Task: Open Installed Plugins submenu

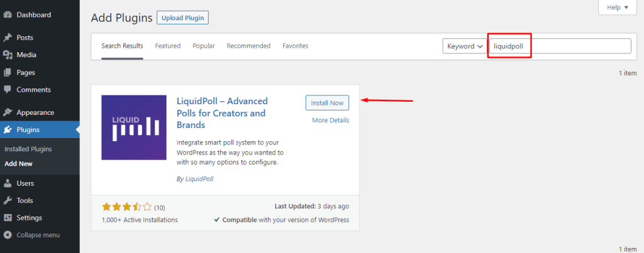Action: point(28,149)
